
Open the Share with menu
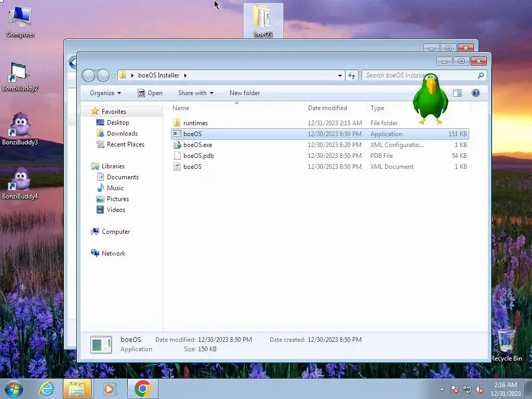coord(196,93)
